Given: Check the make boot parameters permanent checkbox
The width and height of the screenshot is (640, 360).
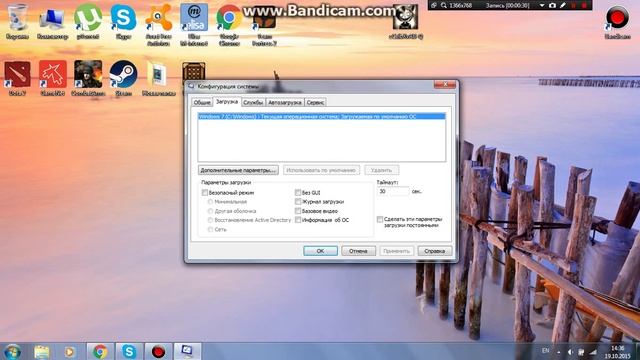Looking at the screenshot, I should (x=380, y=219).
